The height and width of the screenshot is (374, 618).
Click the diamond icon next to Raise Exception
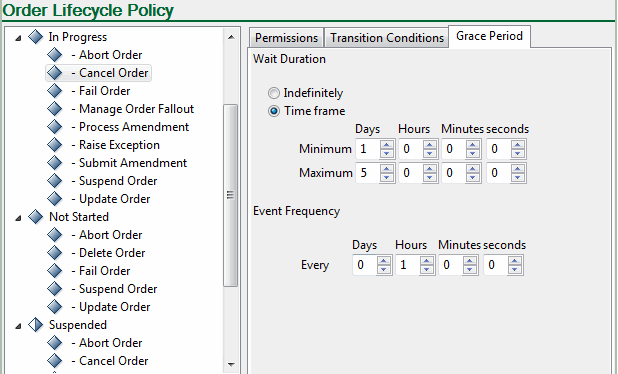click(54, 145)
